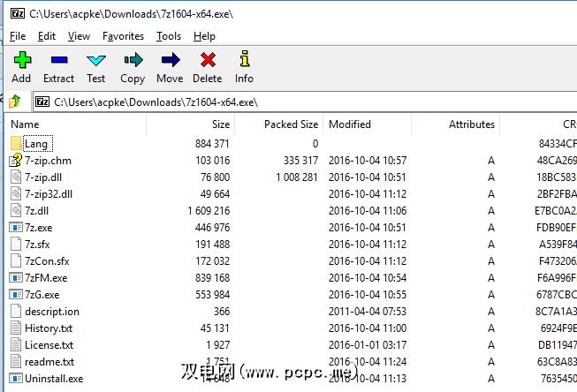Select the 7zCon.sfx file name

tap(47, 261)
